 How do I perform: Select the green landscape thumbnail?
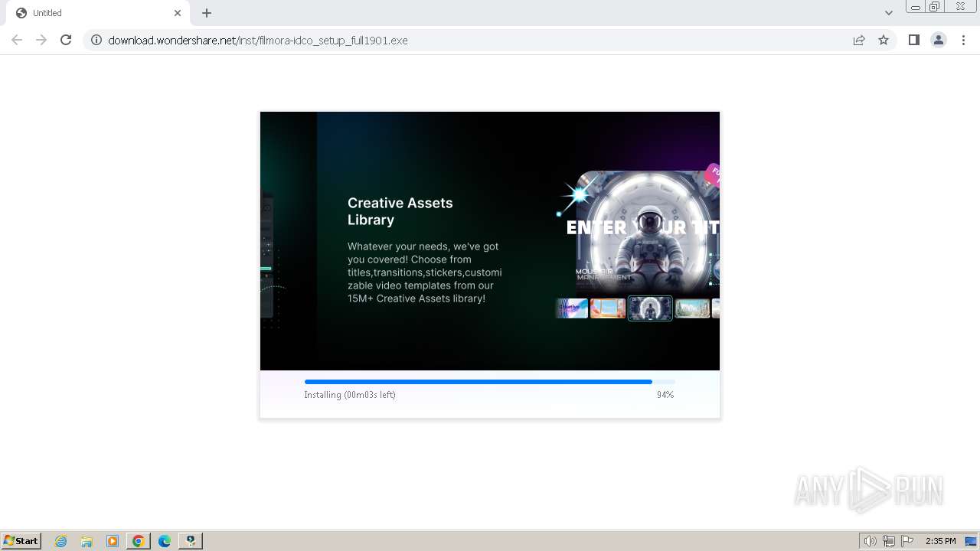(692, 308)
